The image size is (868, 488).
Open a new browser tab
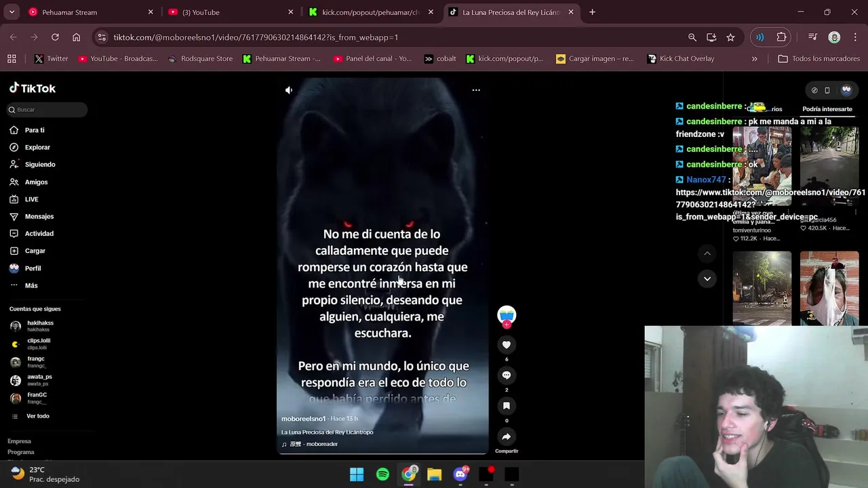(x=592, y=12)
